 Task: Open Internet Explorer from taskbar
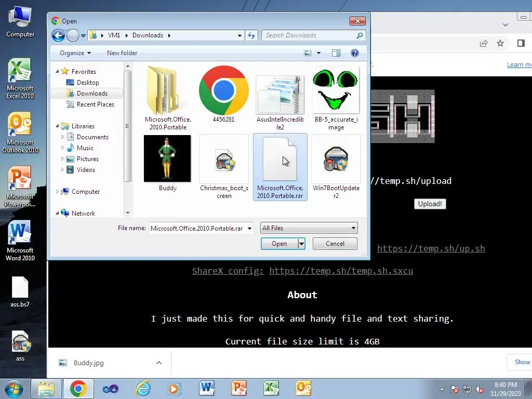(143, 389)
